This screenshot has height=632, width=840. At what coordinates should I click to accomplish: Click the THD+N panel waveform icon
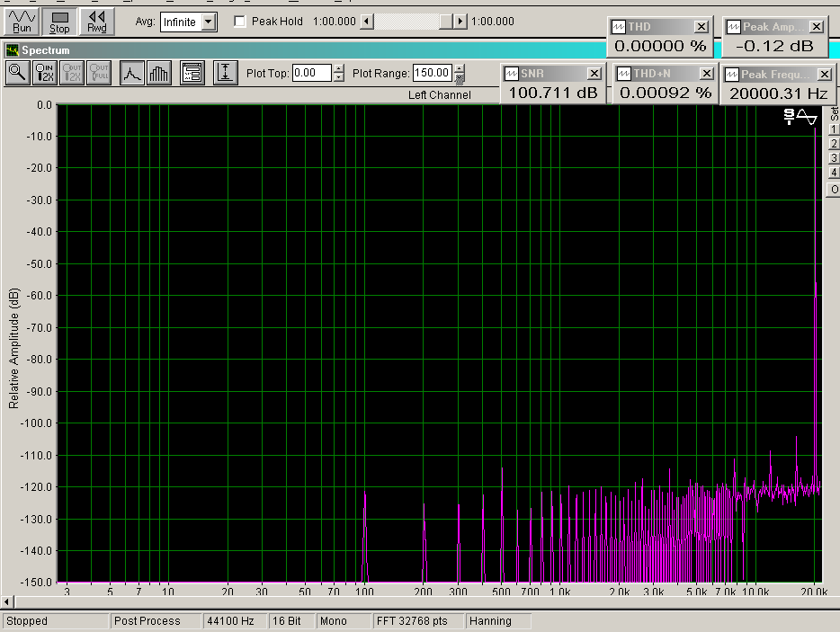pyautogui.click(x=621, y=73)
